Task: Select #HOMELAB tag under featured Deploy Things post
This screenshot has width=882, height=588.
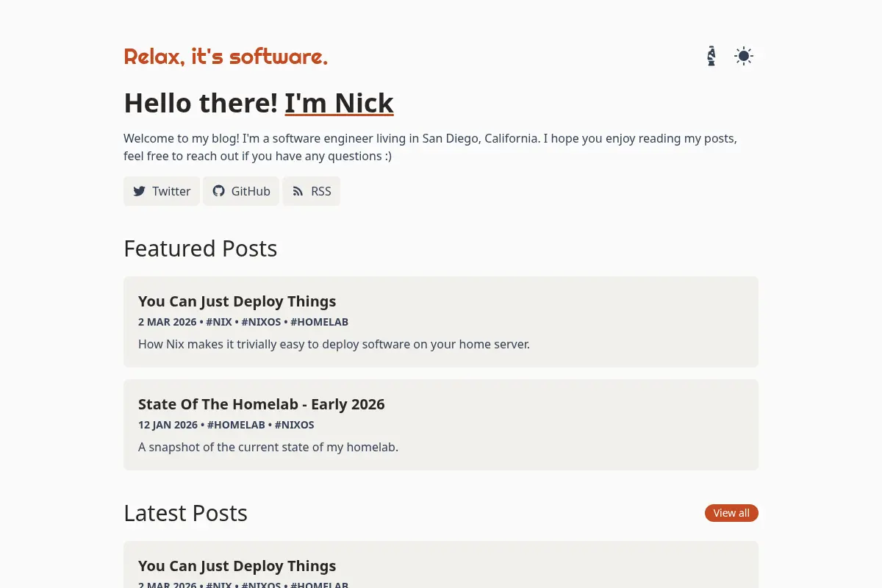Action: [x=319, y=322]
